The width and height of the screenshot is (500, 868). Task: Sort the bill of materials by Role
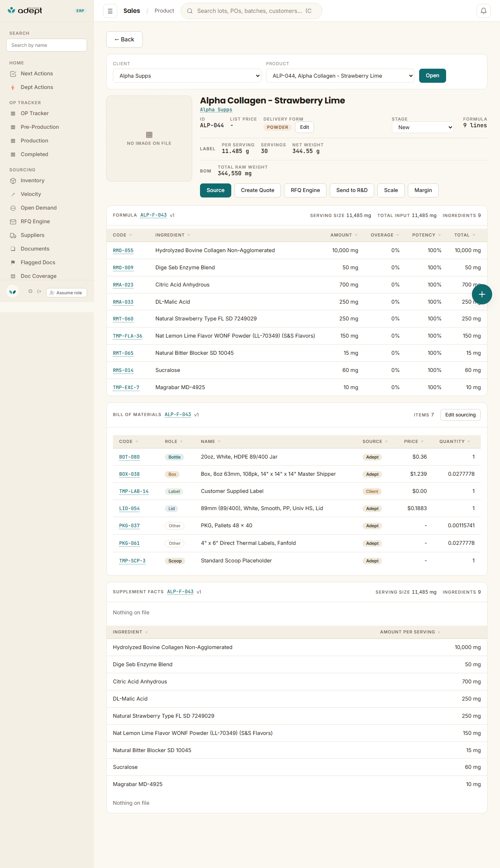pos(173,441)
